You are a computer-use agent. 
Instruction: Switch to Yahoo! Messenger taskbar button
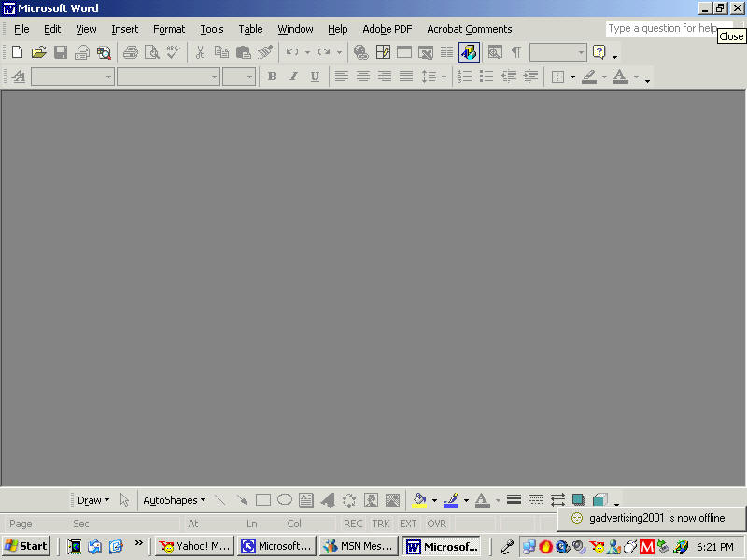click(x=195, y=546)
